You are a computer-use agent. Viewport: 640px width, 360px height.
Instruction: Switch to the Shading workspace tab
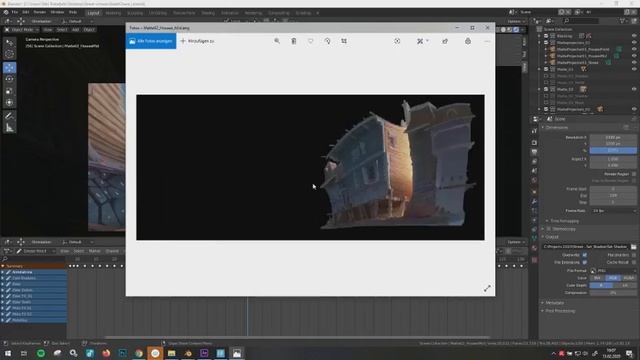[x=207, y=13]
